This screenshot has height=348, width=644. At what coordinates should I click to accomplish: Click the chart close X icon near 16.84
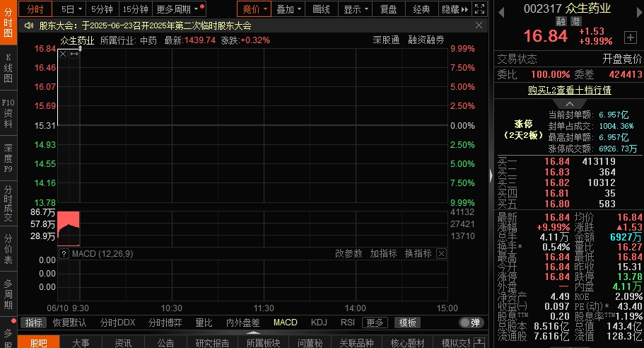63,54
